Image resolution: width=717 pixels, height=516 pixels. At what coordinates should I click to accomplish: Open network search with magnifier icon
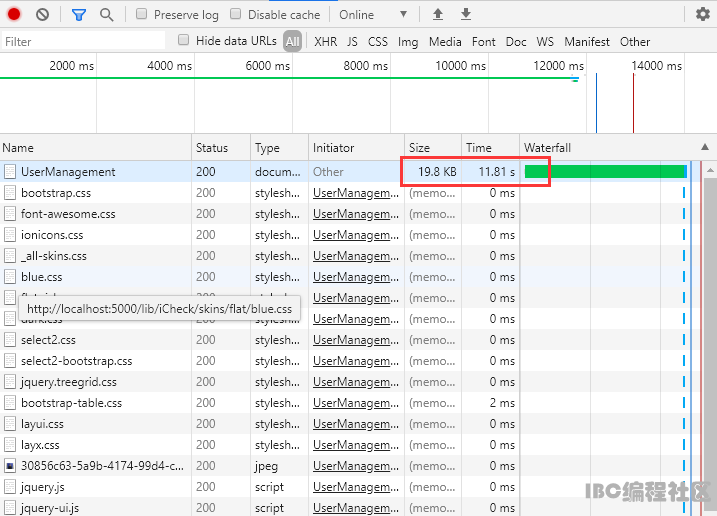click(106, 15)
